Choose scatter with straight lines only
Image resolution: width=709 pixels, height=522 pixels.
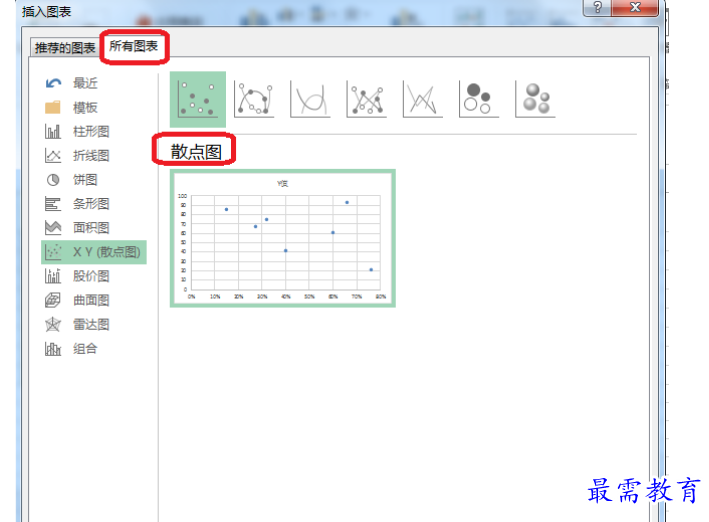pyautogui.click(x=423, y=99)
